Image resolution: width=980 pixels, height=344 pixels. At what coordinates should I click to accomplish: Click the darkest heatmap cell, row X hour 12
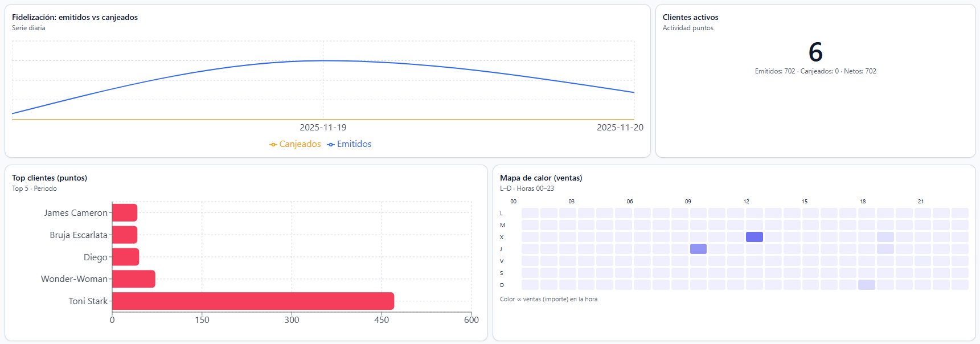coord(754,237)
